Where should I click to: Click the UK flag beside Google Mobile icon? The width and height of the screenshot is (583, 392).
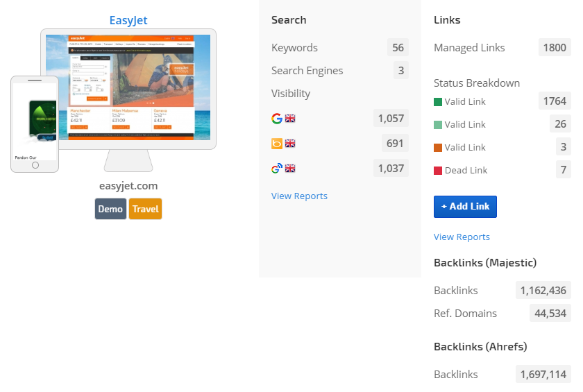290,168
